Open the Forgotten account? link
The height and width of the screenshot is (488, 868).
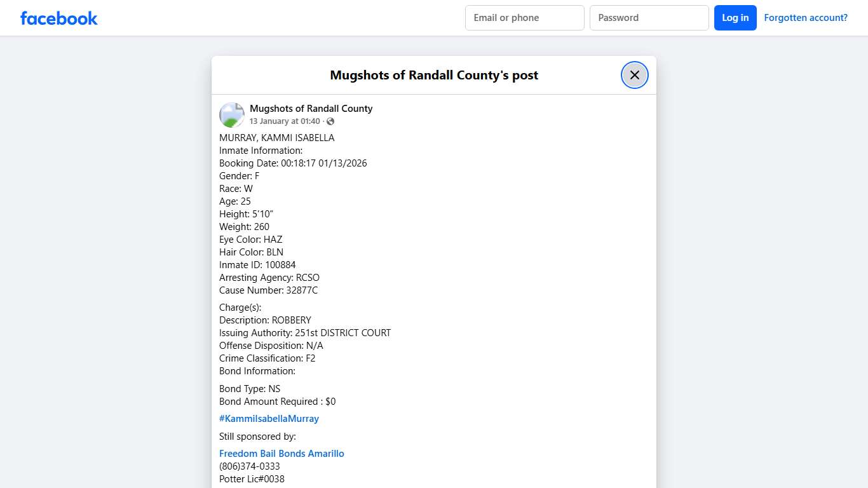pos(805,18)
